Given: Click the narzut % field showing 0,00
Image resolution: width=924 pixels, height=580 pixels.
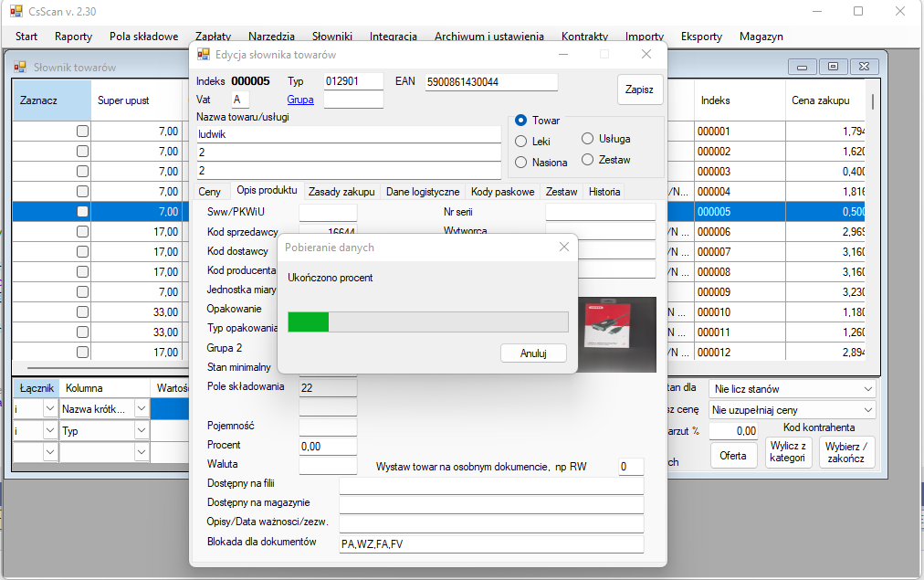Looking at the screenshot, I should [734, 431].
